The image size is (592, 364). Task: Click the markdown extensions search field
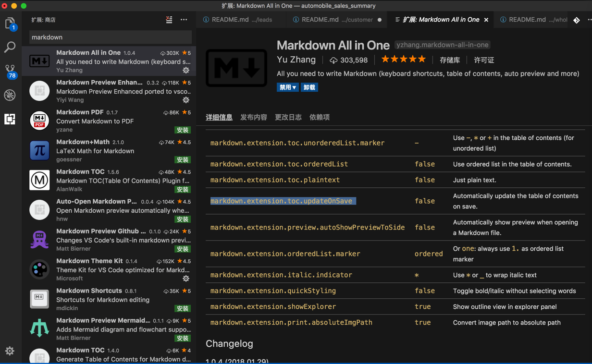click(x=111, y=37)
